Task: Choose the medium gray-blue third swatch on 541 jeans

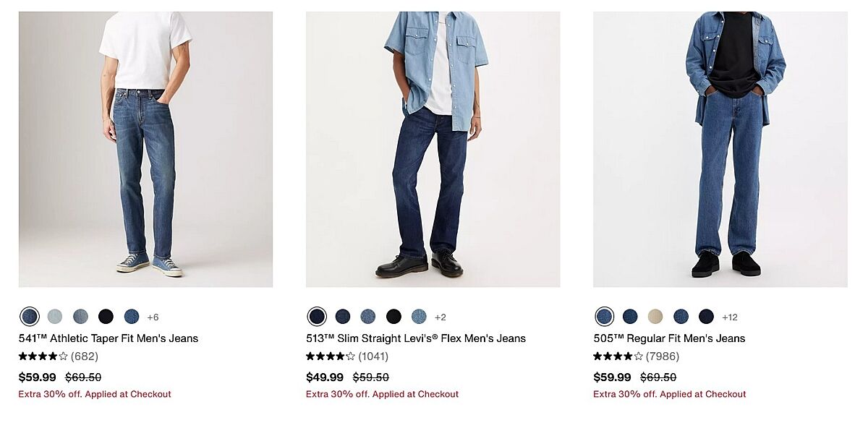Action: [x=80, y=317]
